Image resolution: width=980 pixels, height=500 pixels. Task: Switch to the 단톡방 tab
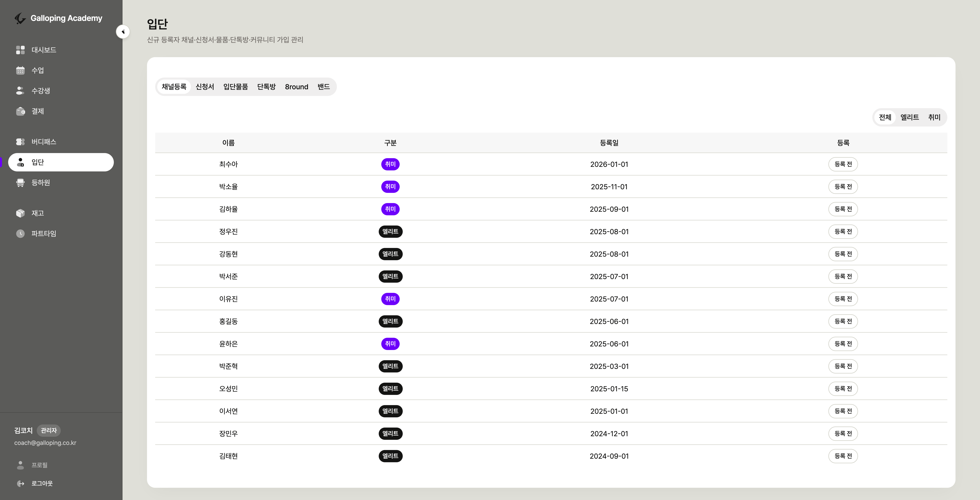(266, 87)
